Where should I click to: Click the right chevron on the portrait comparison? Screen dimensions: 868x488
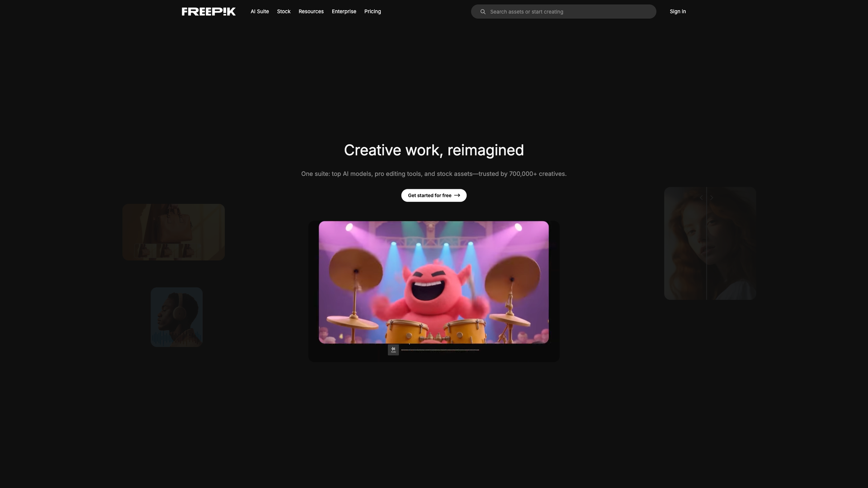point(711,197)
